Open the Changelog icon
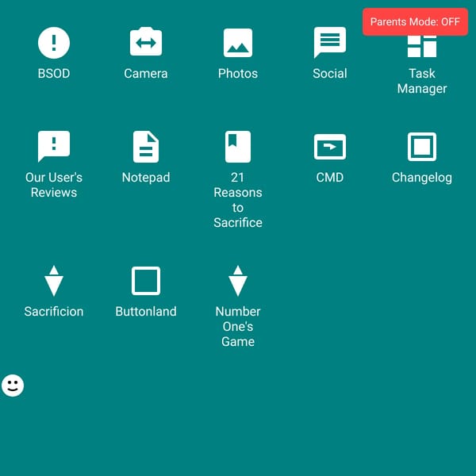The width and height of the screenshot is (476, 476). [422, 147]
